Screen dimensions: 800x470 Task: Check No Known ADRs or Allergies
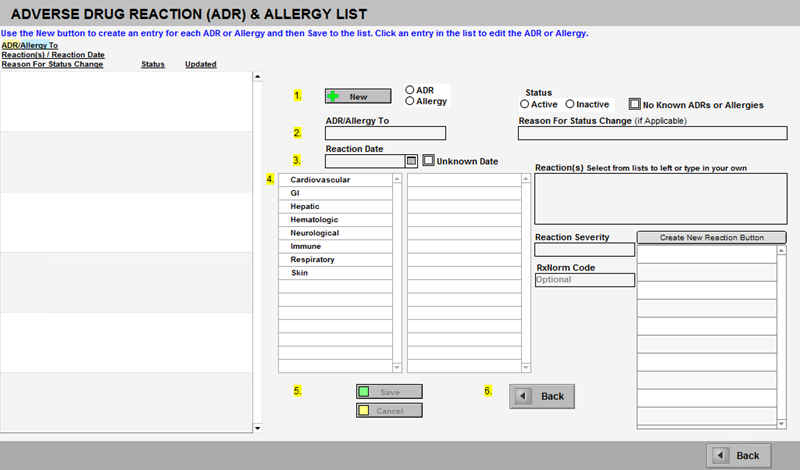[x=634, y=104]
